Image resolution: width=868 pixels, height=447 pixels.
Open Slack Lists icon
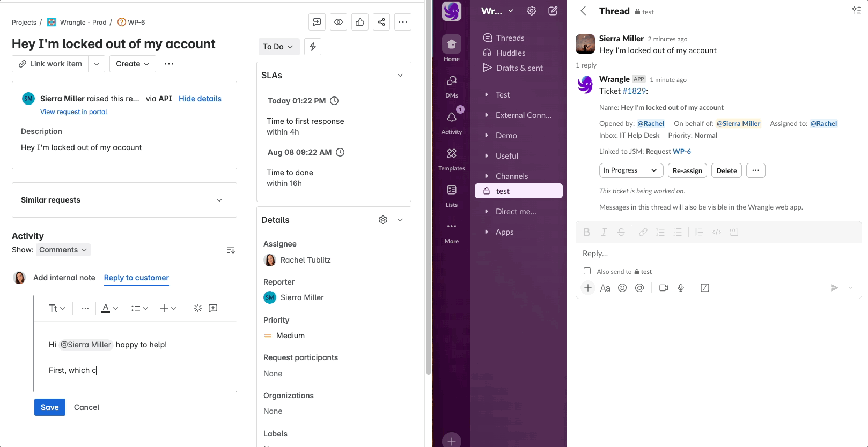pos(452,195)
